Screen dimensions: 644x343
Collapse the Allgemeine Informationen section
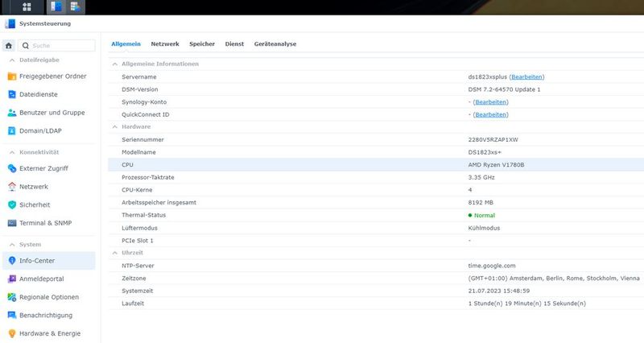tap(114, 64)
